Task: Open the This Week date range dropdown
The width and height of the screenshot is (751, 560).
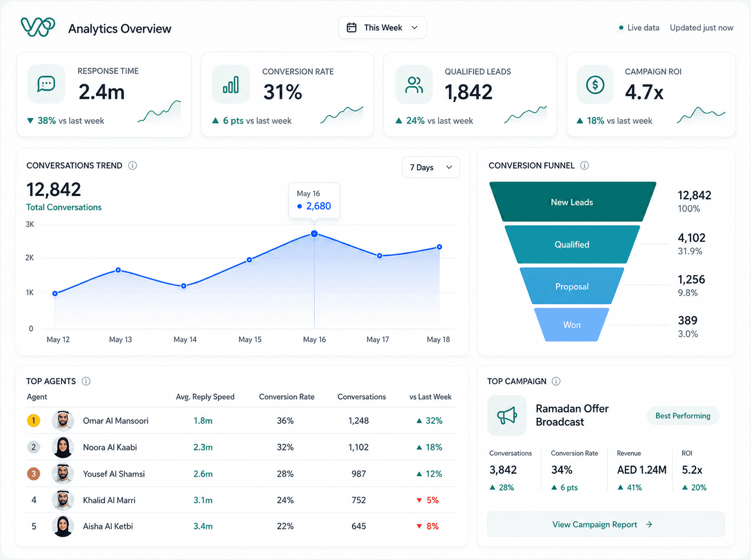Action: pos(382,28)
